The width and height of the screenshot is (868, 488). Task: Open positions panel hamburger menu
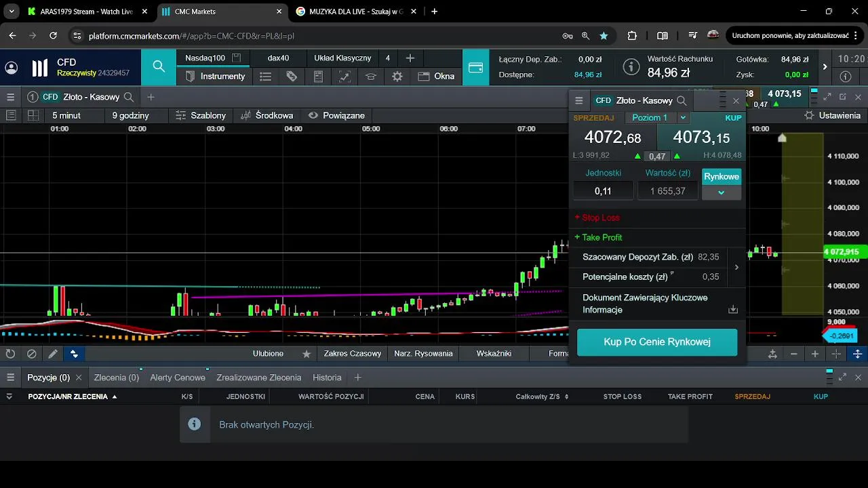11,378
